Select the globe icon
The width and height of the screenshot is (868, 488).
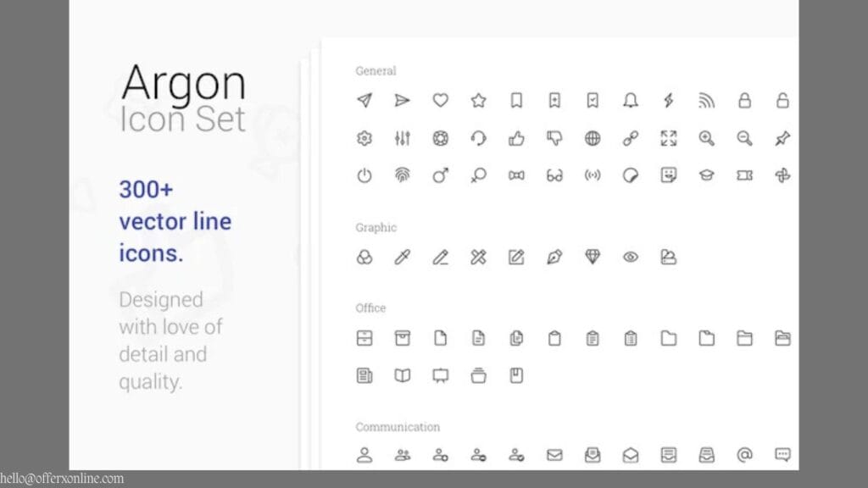593,138
